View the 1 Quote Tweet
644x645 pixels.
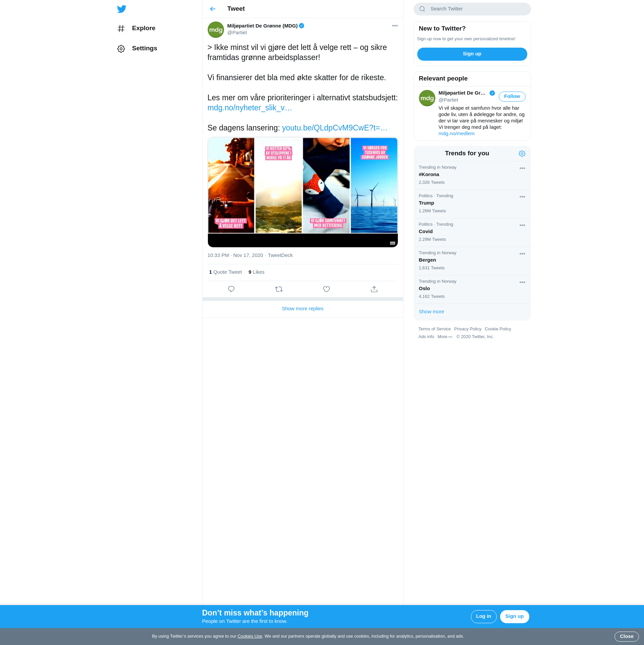tap(225, 272)
